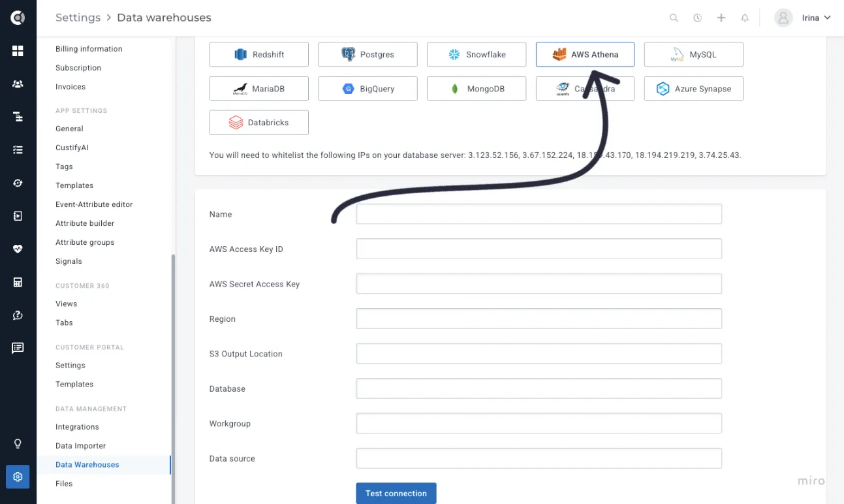Open the Attribute groups page
This screenshot has height=504, width=844.
pyautogui.click(x=85, y=242)
